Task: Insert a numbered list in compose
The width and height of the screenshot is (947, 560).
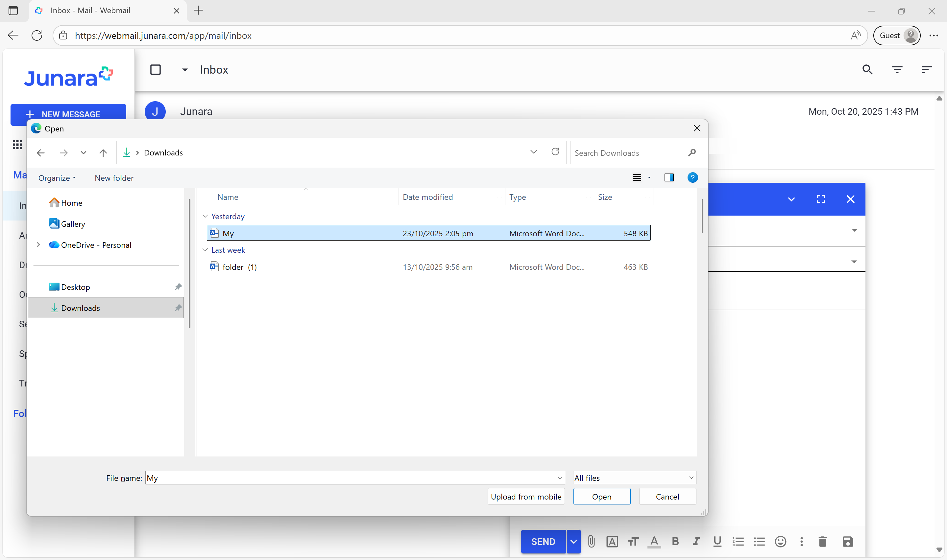Action: click(738, 542)
